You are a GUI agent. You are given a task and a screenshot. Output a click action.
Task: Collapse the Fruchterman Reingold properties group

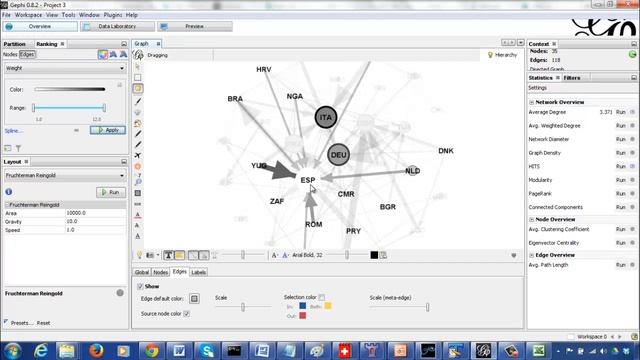click(x=7, y=204)
